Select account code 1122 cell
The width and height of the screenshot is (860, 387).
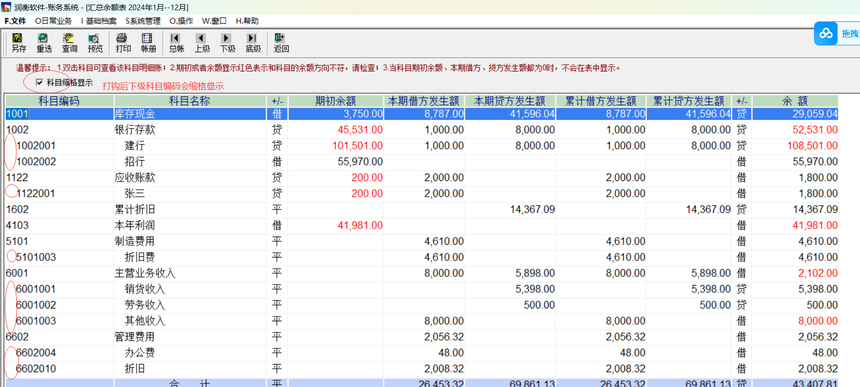point(59,178)
